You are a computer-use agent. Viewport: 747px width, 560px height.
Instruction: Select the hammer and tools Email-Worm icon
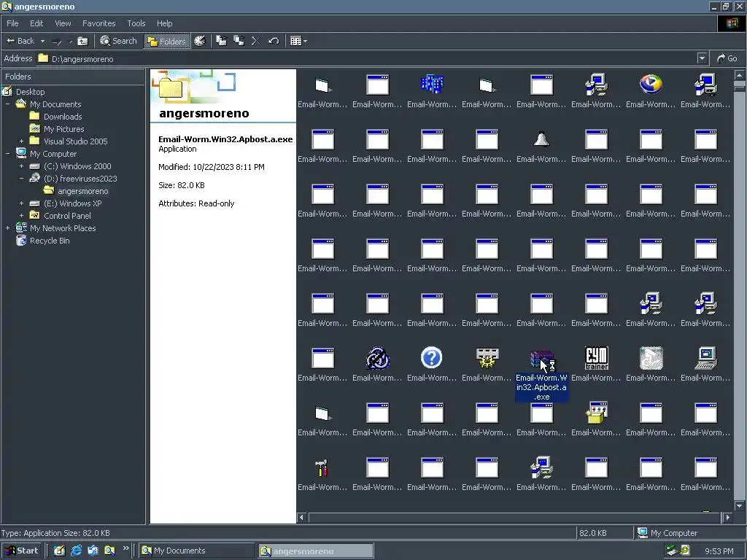click(x=322, y=467)
